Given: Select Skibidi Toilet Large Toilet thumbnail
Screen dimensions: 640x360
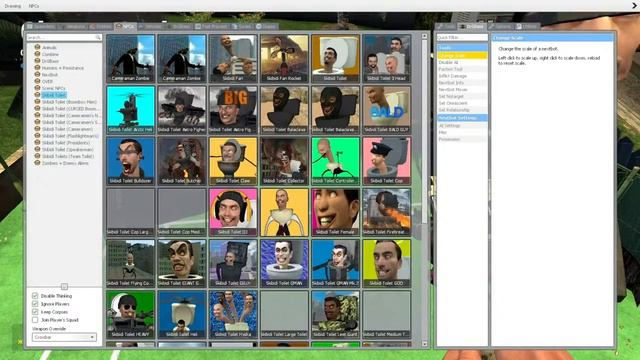Looking at the screenshot, I should pyautogui.click(x=284, y=315).
